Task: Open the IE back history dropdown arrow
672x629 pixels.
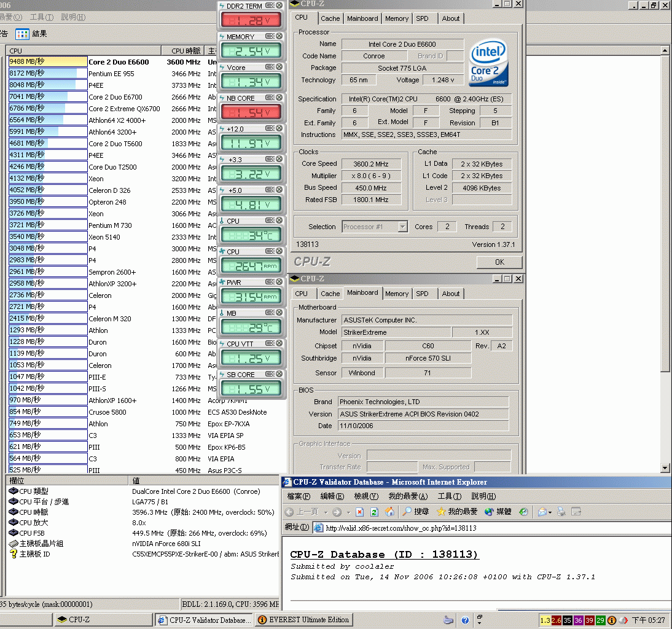Action: tap(326, 512)
